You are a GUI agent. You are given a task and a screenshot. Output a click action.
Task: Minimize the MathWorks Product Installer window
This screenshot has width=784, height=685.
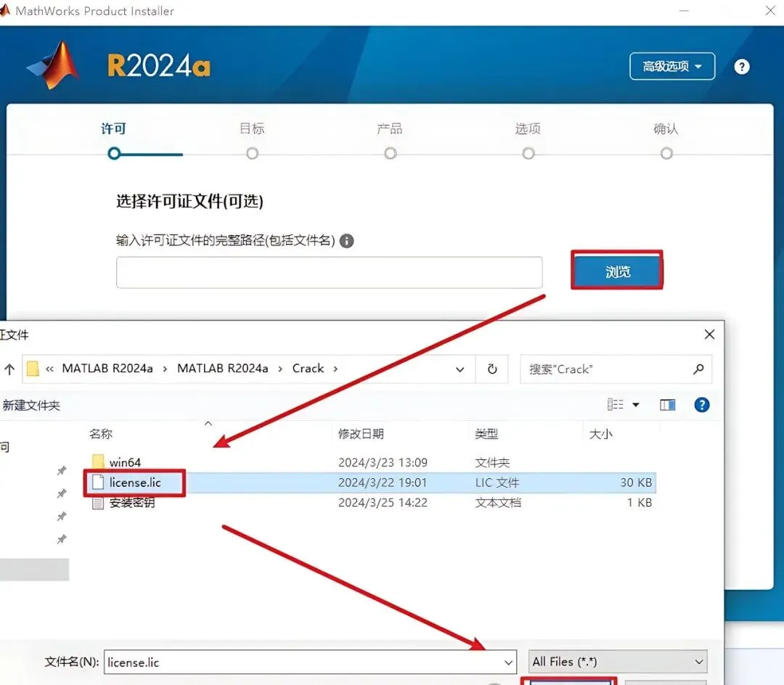(x=684, y=10)
